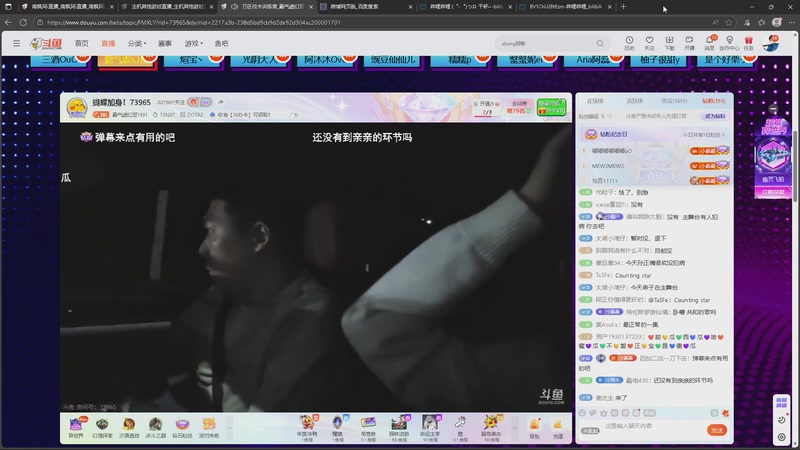Open the 决斗之巅 activity icon
The height and width of the screenshot is (450, 800).
coord(156,428)
